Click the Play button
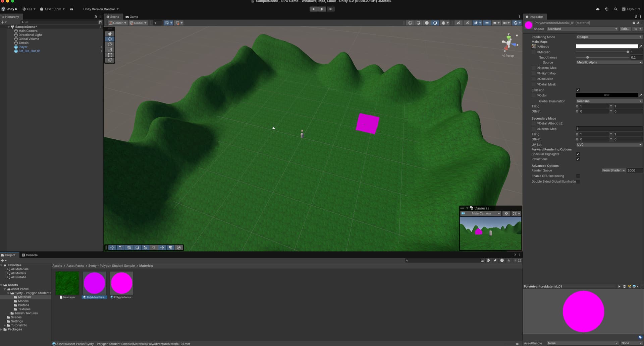Screen dimensions: 644x346 (313, 9)
